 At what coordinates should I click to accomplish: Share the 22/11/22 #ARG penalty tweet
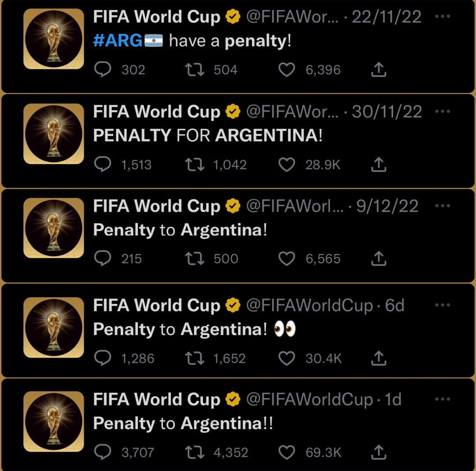[379, 70]
